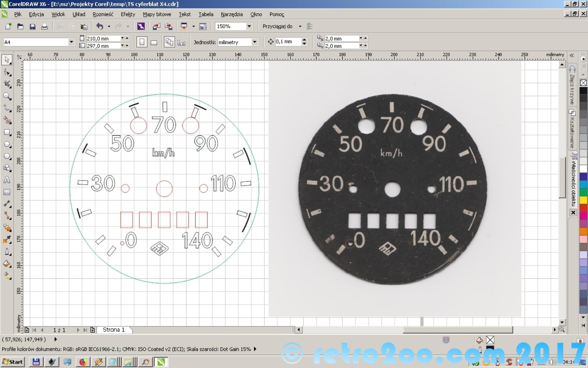Pick the yellow swatch in color palette

[x=583, y=200]
